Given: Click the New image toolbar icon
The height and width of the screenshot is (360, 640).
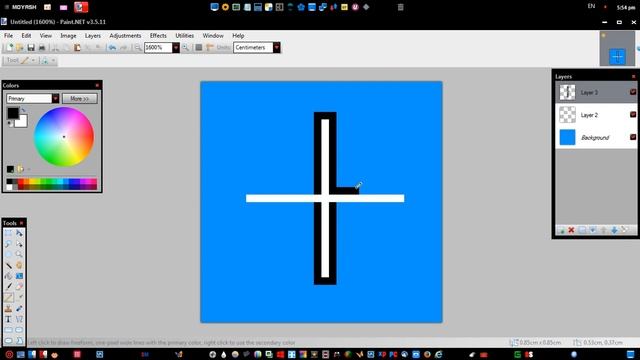Looking at the screenshot, I should tap(9, 48).
